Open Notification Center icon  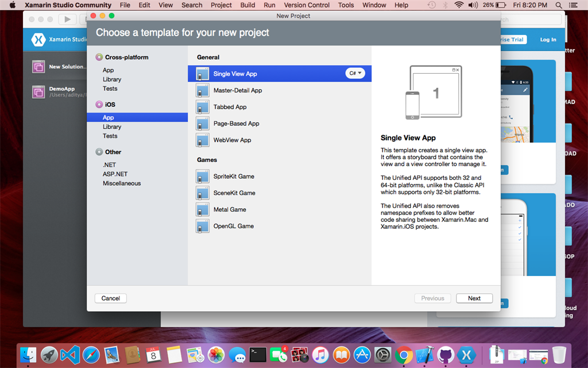[x=573, y=5]
